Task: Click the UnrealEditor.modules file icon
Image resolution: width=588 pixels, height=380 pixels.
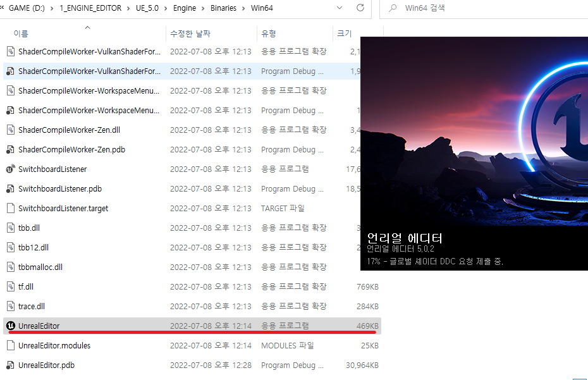Action: click(11, 345)
